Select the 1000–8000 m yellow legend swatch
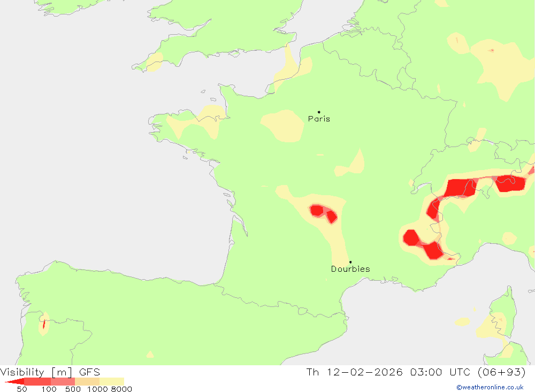Viewport: 535px width, 392px height. 112,381
